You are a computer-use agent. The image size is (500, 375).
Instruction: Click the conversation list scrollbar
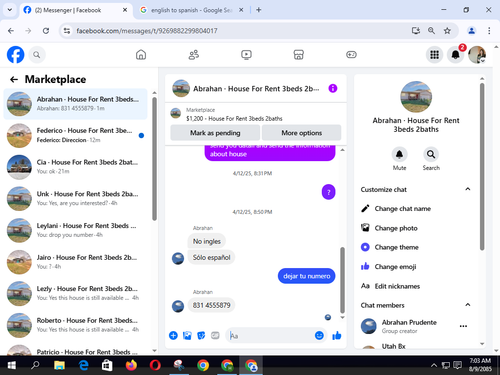click(154, 159)
